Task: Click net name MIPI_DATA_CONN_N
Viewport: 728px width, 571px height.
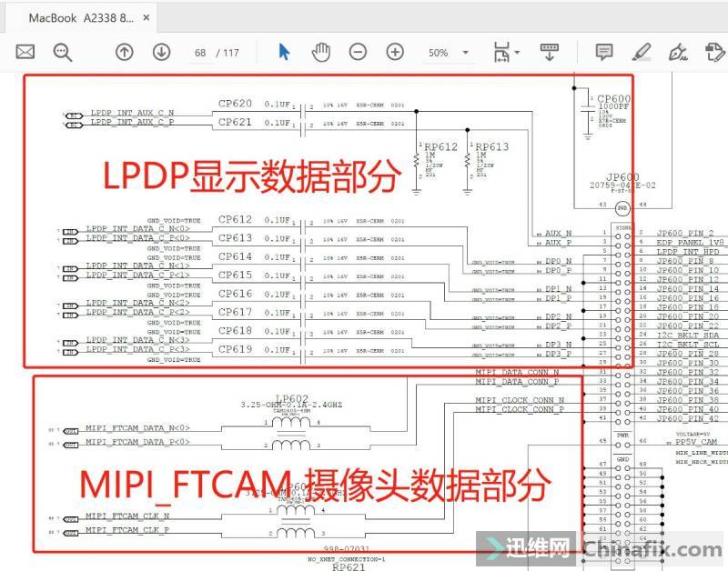Action: click(x=517, y=373)
